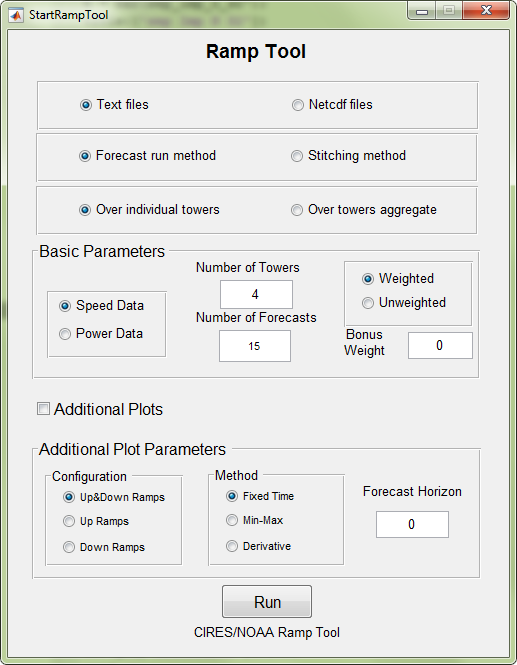Click the Number of Forecasts field
The width and height of the screenshot is (517, 665).
coord(255,346)
